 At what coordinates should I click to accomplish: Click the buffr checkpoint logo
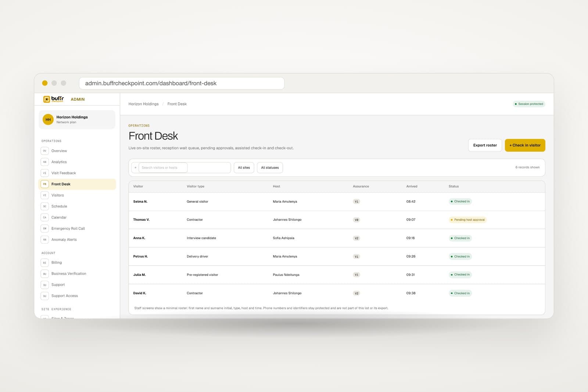[x=54, y=99]
